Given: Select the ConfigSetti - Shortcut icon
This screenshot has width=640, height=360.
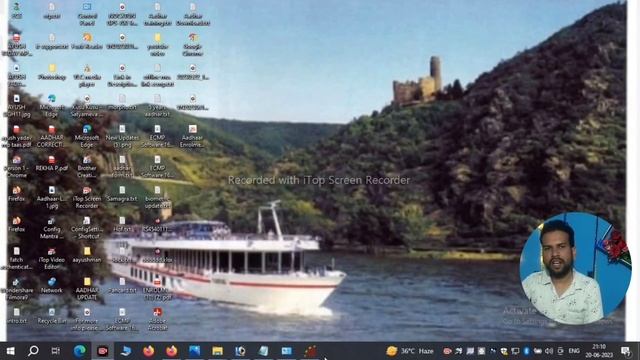Looking at the screenshot, I should (x=87, y=228).
